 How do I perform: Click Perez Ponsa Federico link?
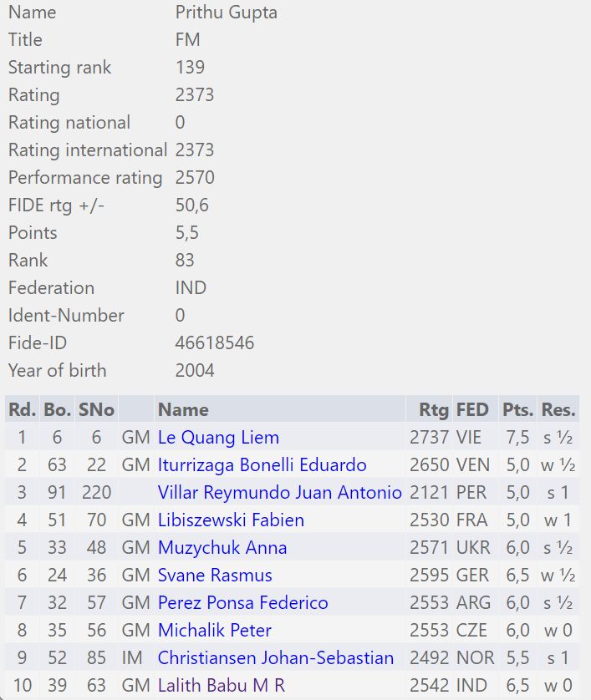pyautogui.click(x=242, y=603)
